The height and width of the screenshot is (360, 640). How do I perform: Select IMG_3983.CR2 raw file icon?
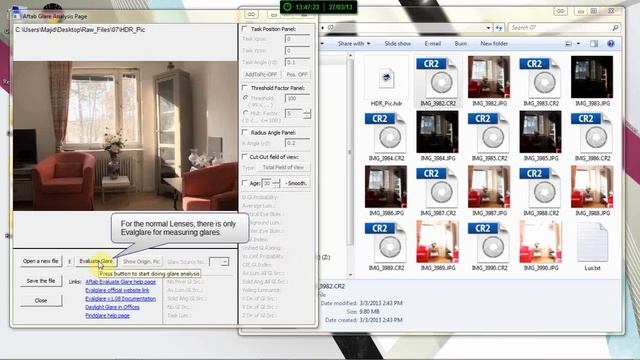[x=541, y=77]
